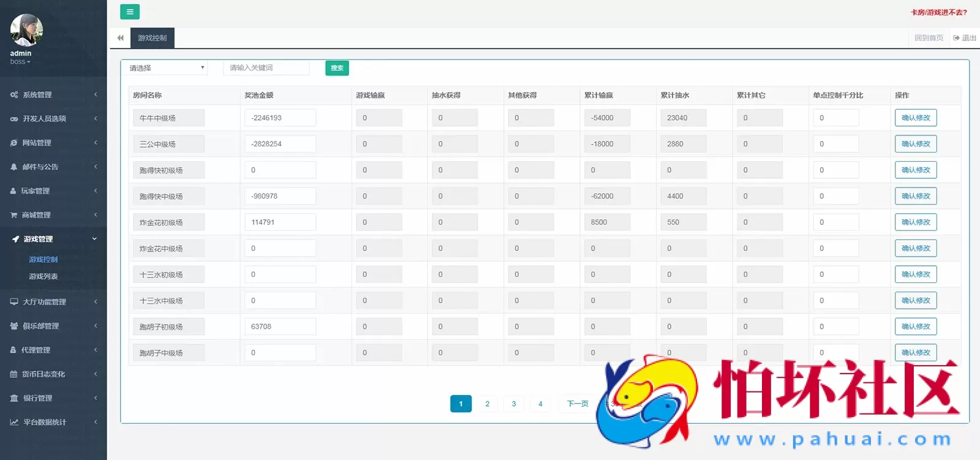The image size is (980, 460).
Task: Click the double-left arrow tab scroll icon
Action: (121, 38)
